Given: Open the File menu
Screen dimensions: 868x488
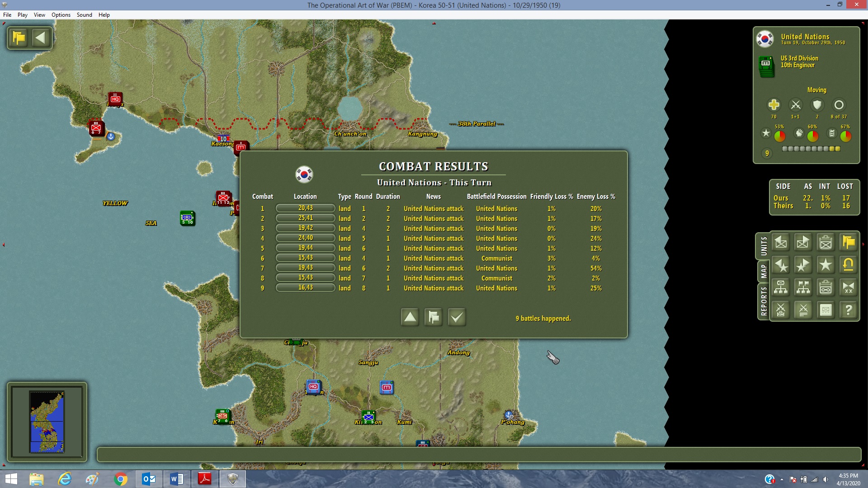Looking at the screenshot, I should pyautogui.click(x=7, y=15).
